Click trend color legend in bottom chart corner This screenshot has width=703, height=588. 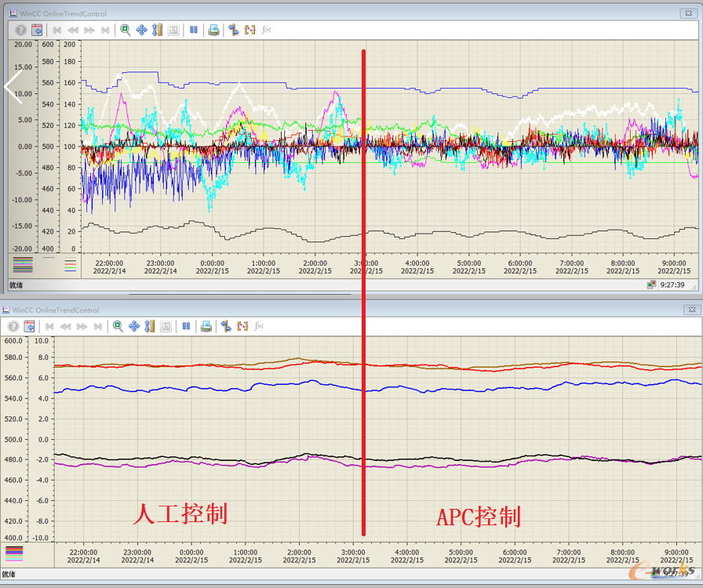tap(14, 554)
